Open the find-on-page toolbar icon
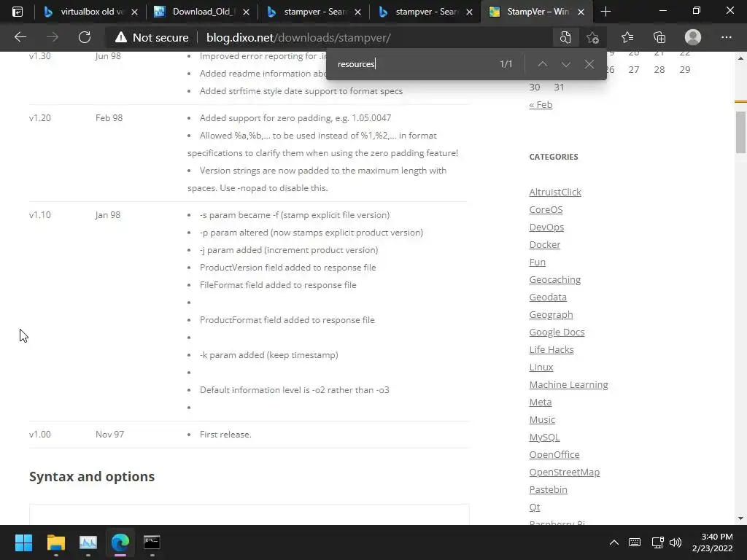This screenshot has height=560, width=747. click(565, 37)
